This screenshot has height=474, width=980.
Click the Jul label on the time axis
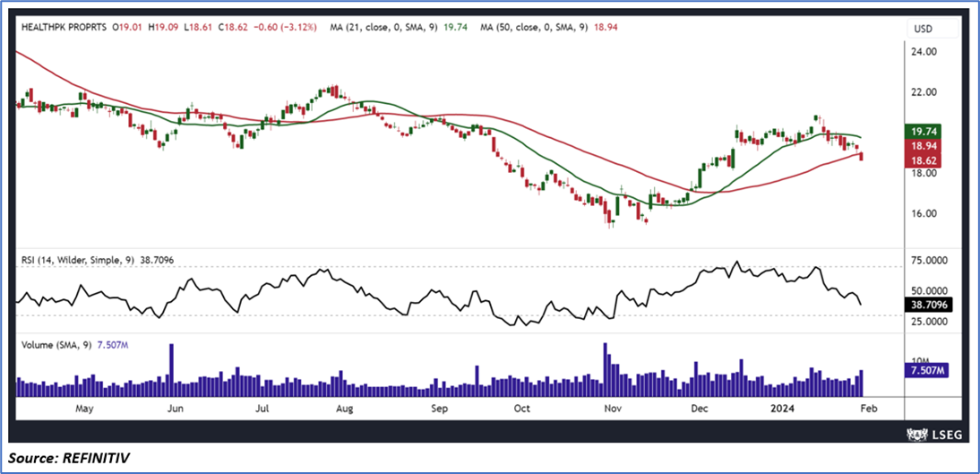pos(262,409)
